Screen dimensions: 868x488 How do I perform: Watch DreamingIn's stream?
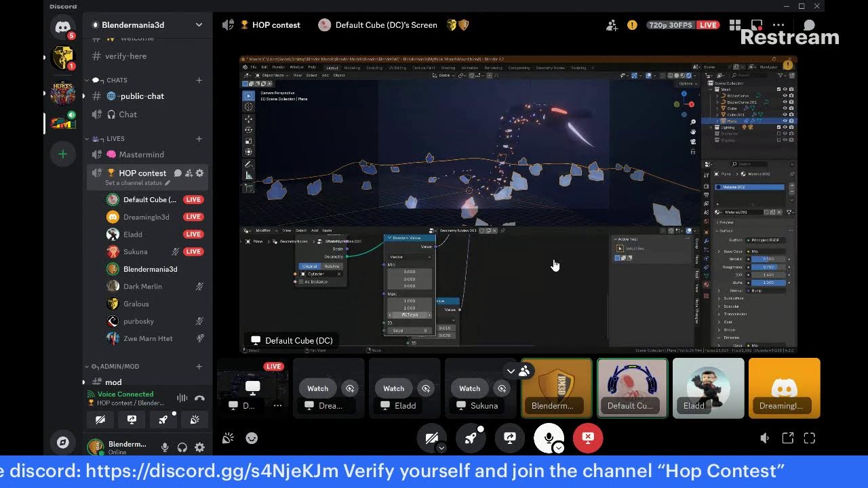coord(317,388)
